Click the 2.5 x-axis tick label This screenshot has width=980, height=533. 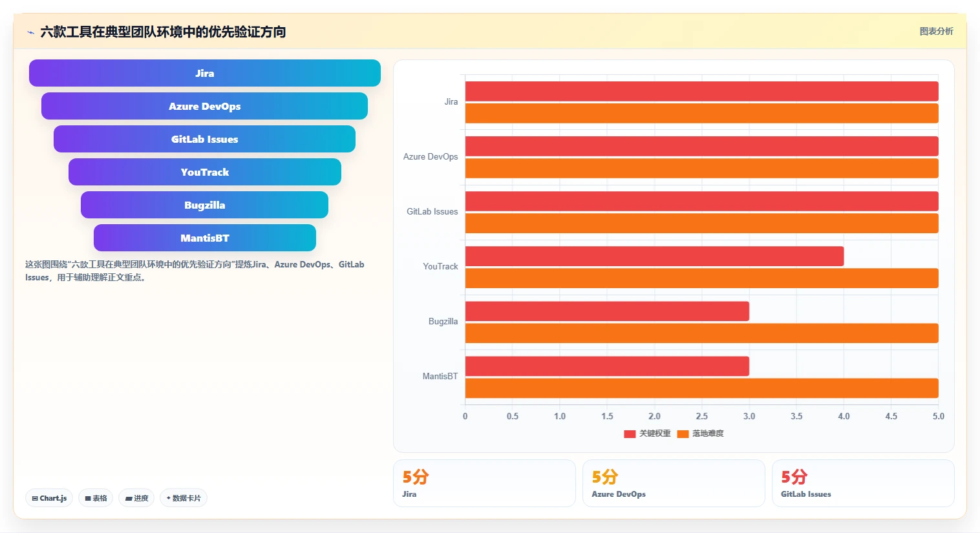pos(701,416)
